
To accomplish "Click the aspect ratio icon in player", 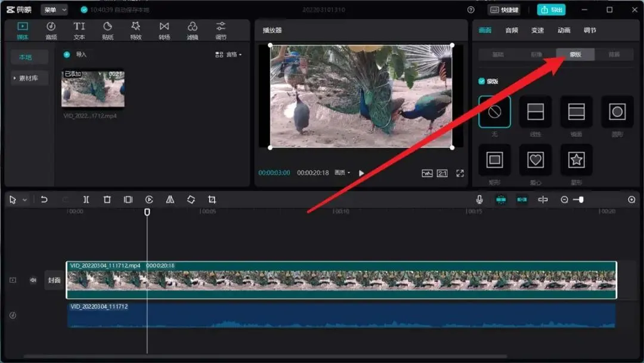I will (442, 173).
